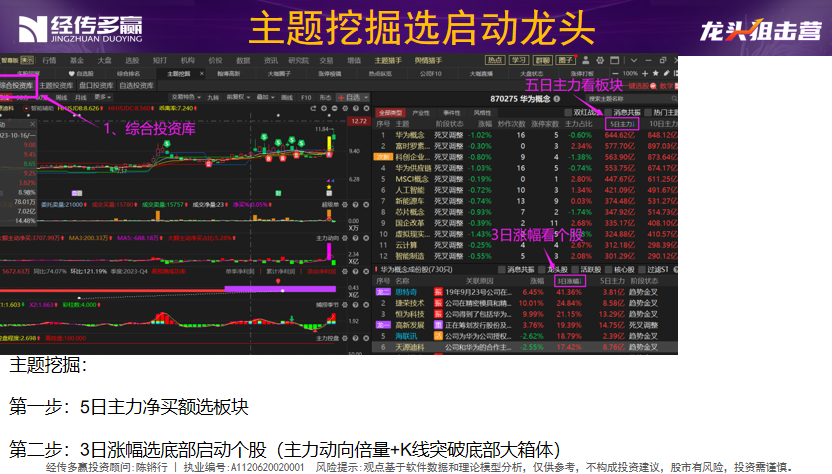Click the minus circle icon above the K-line chart
This screenshot has height=474, width=832.
point(335,108)
